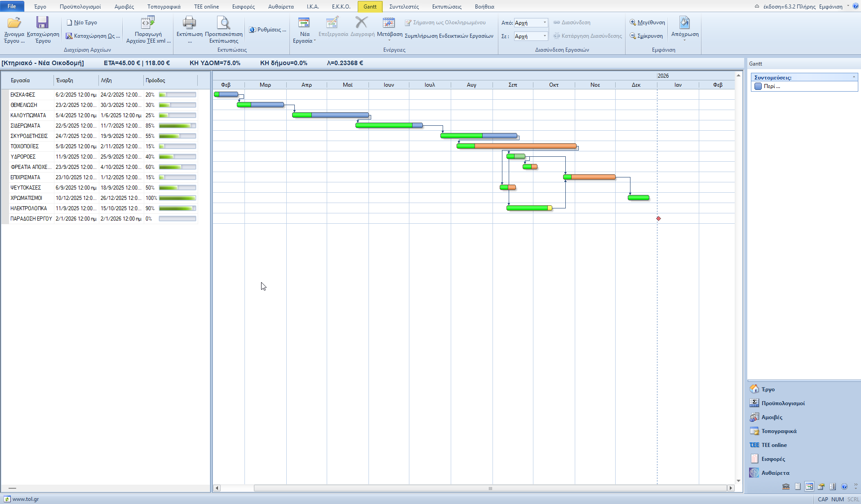The height and width of the screenshot is (504, 861).
Task: Click the Απόχρωση color icon
Action: tap(684, 23)
